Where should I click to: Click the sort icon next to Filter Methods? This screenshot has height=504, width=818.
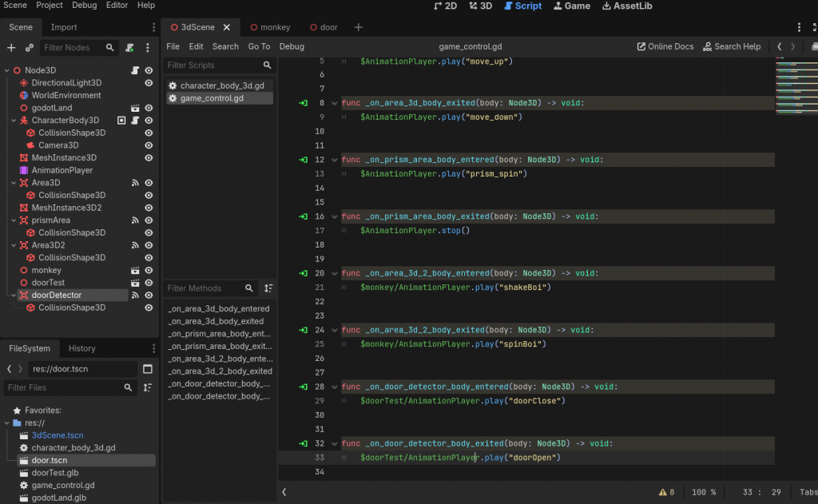(x=268, y=288)
